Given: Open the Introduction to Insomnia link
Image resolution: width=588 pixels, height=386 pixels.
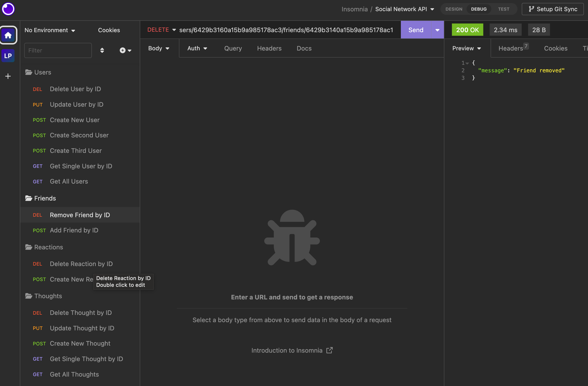Looking at the screenshot, I should [x=287, y=350].
